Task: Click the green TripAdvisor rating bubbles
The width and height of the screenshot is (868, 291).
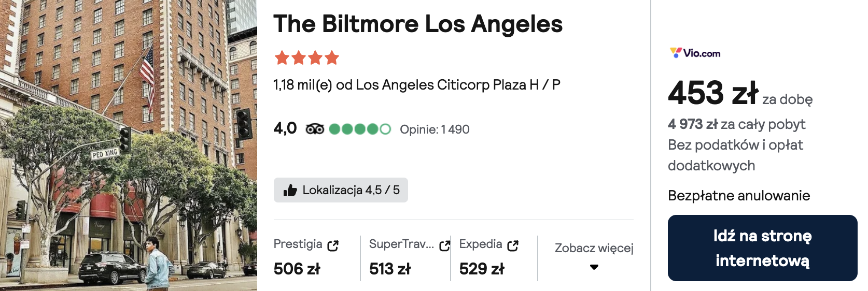Action: pos(360,129)
